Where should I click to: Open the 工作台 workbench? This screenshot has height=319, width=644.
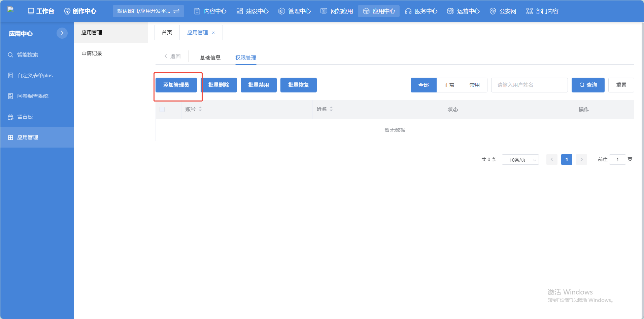point(41,11)
